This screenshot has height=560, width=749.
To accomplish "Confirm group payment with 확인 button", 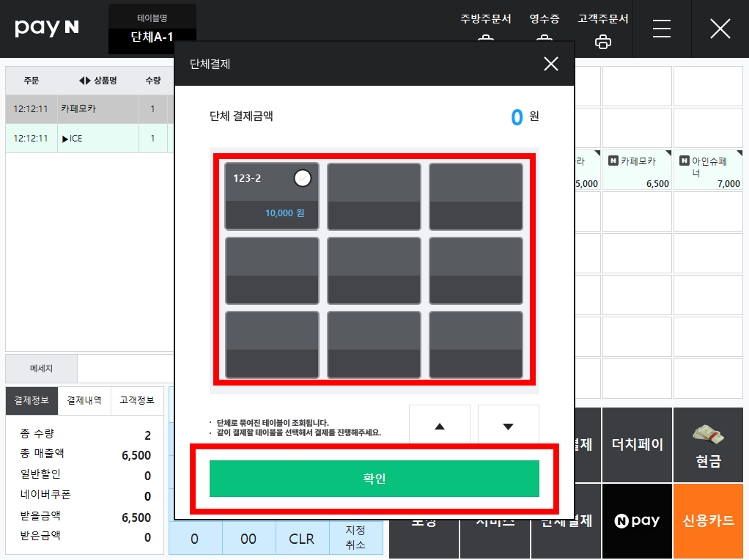I will tap(374, 479).
